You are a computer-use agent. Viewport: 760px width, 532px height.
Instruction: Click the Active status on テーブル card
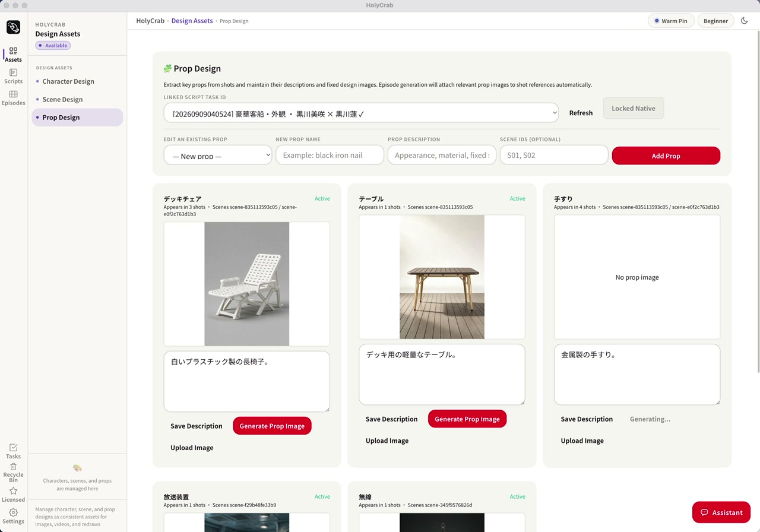click(x=518, y=199)
